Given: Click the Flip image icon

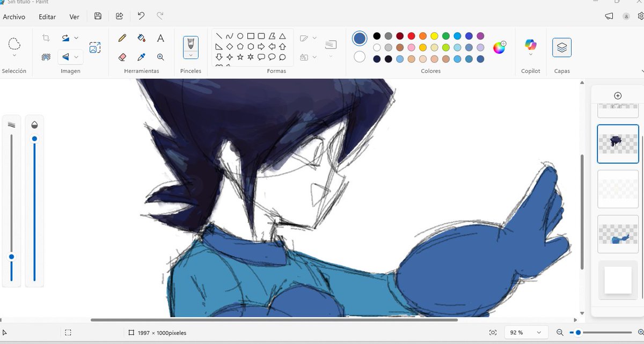Looking at the screenshot, I should 65,56.
